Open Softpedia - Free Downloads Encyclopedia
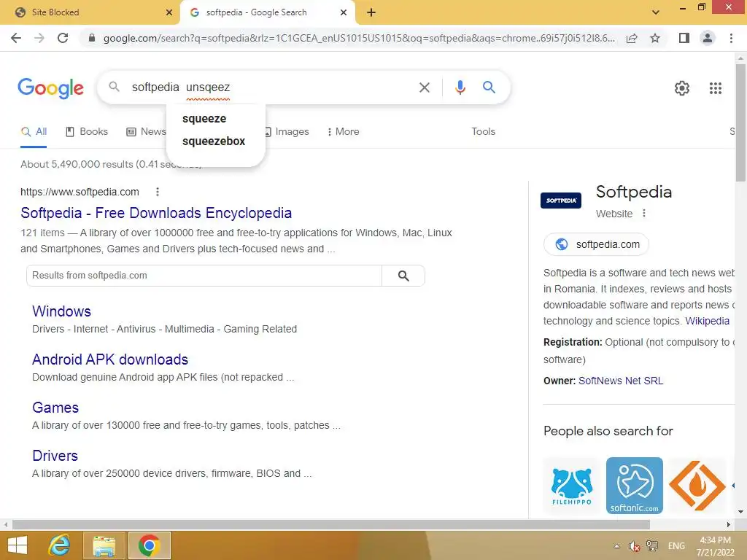The height and width of the screenshot is (560, 747). tap(156, 213)
